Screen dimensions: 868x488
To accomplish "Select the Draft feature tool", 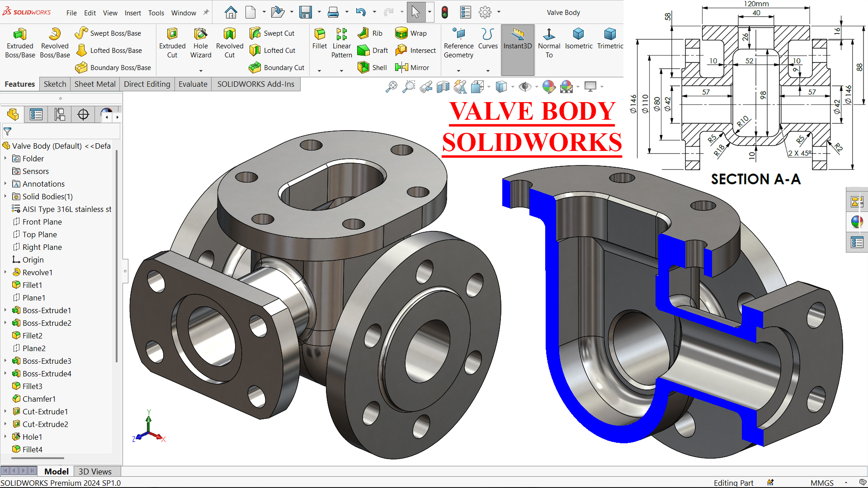I will click(x=373, y=50).
